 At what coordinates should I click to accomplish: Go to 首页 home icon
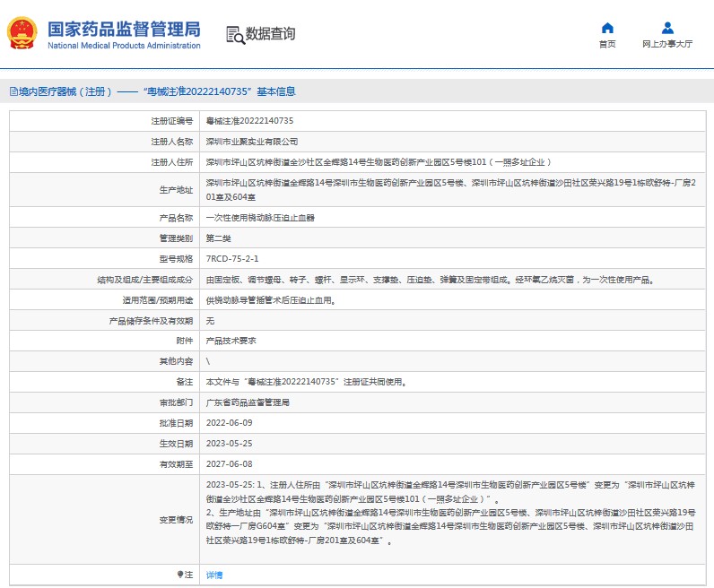pyautogui.click(x=607, y=28)
